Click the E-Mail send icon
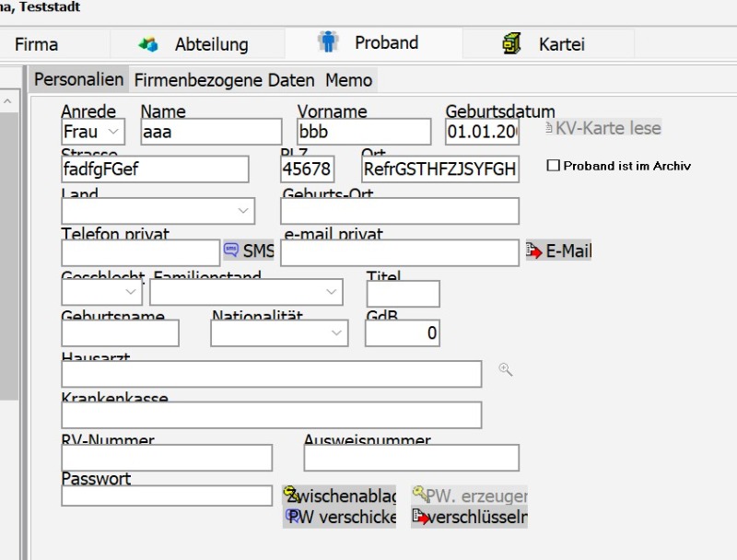Viewport: 737px width, 560px height. 534,251
